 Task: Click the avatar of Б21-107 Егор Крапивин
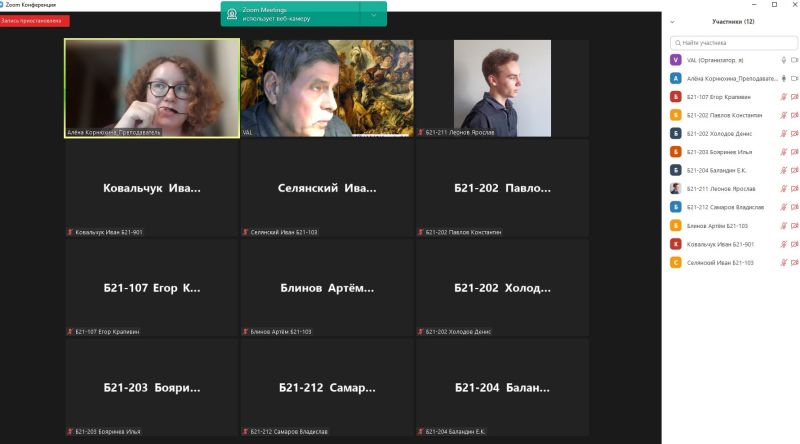(x=676, y=96)
